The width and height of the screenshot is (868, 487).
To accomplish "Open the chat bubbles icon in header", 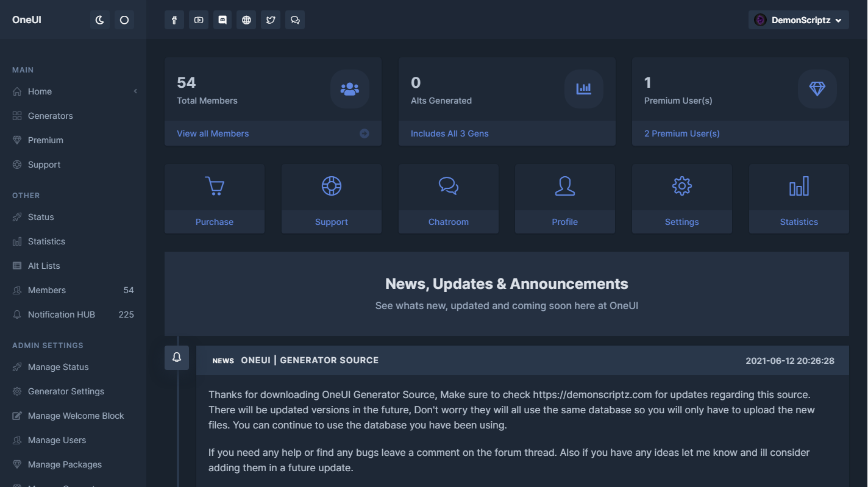I will click(x=295, y=20).
